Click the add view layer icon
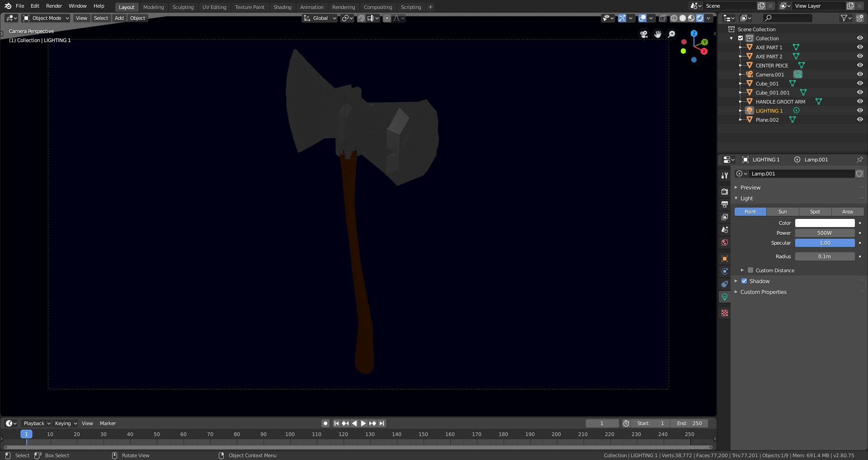Screen dimensions: 868x460 pos(850,6)
